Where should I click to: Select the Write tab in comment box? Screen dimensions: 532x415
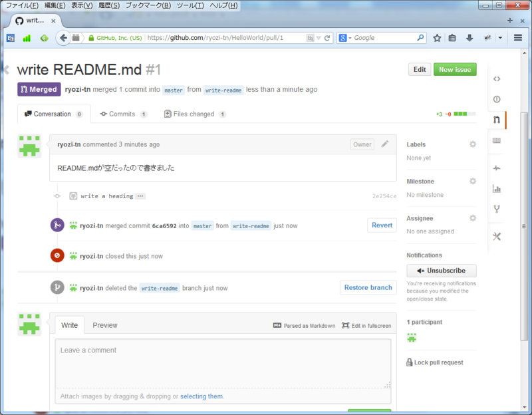[x=70, y=325]
